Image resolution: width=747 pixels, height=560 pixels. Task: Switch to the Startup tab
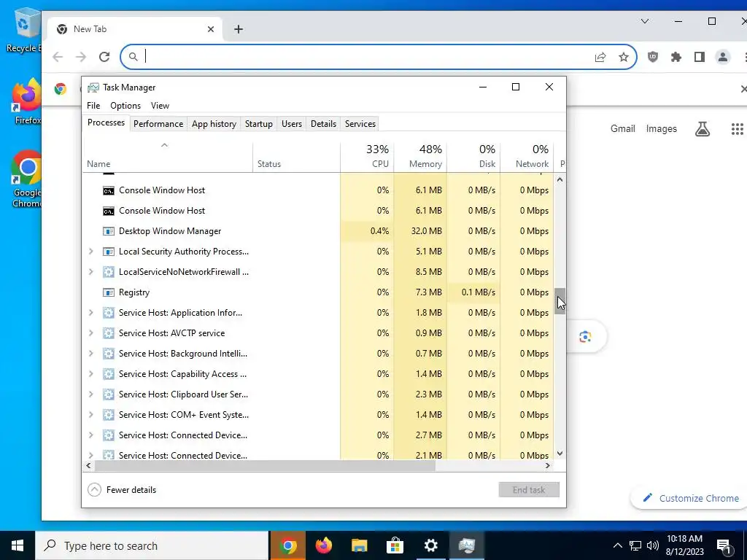pyautogui.click(x=259, y=124)
